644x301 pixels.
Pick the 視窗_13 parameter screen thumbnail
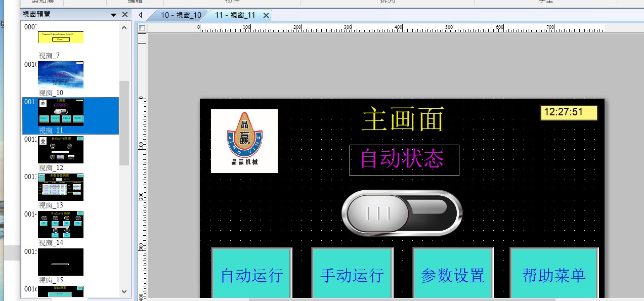[x=61, y=187]
